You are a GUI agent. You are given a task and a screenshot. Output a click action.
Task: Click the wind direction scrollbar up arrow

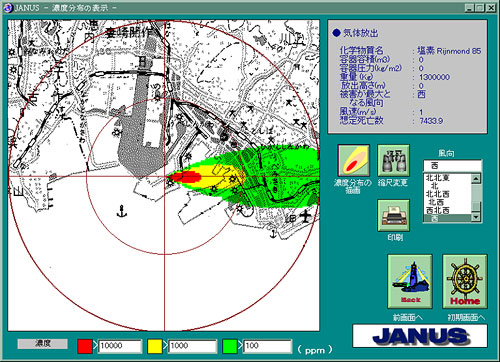[476, 179]
